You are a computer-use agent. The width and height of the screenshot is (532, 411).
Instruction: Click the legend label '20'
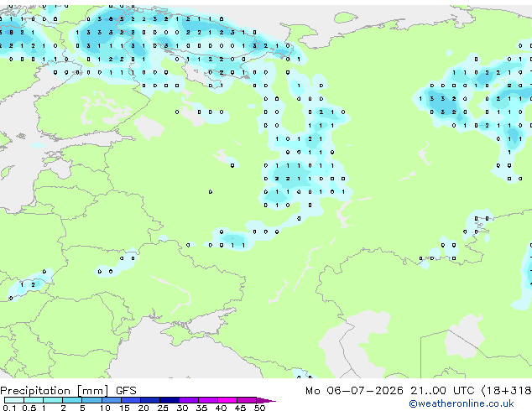coord(143,408)
